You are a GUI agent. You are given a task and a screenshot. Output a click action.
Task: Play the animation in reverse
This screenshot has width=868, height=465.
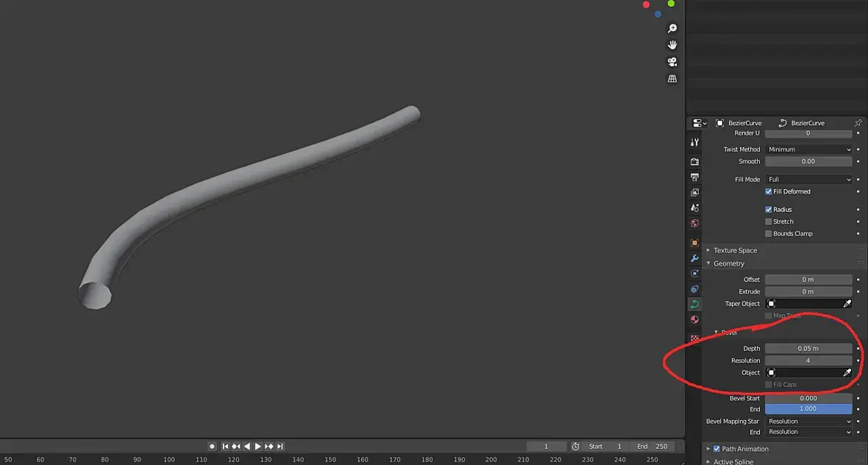[x=247, y=446]
